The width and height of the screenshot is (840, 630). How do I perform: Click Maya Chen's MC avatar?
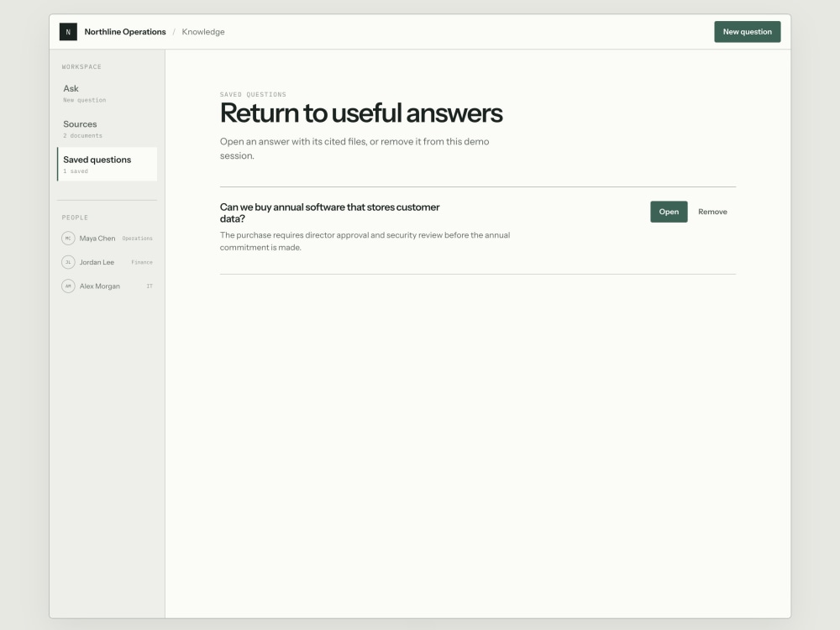[x=68, y=239]
